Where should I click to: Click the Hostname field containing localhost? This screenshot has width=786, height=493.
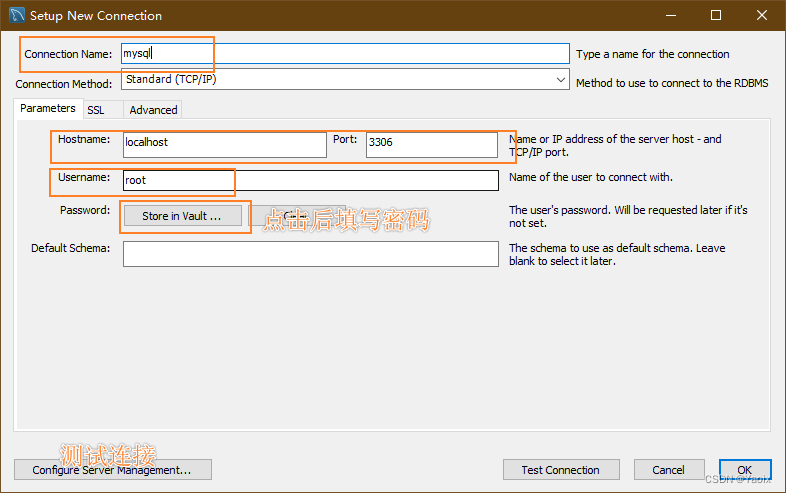225,144
